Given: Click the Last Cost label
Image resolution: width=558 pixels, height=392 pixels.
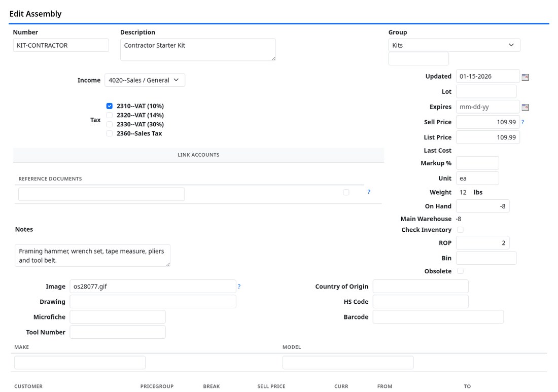Looking at the screenshot, I should click(x=437, y=151).
